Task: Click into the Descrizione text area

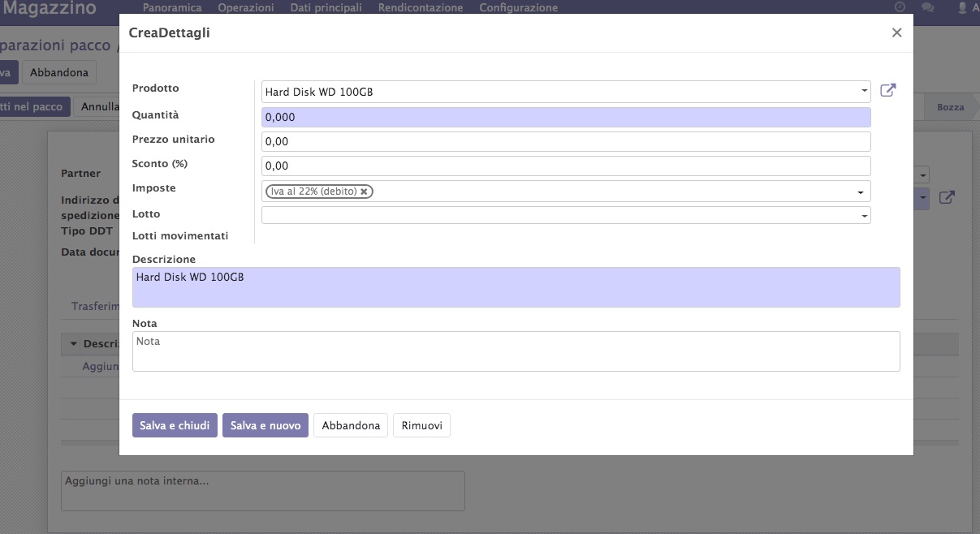Action: point(516,287)
